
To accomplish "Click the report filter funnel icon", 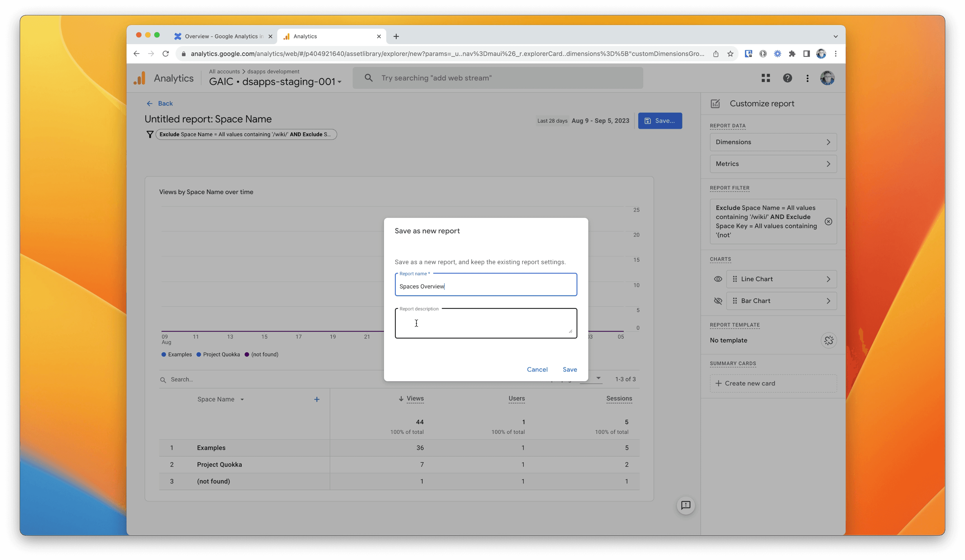I will [150, 134].
